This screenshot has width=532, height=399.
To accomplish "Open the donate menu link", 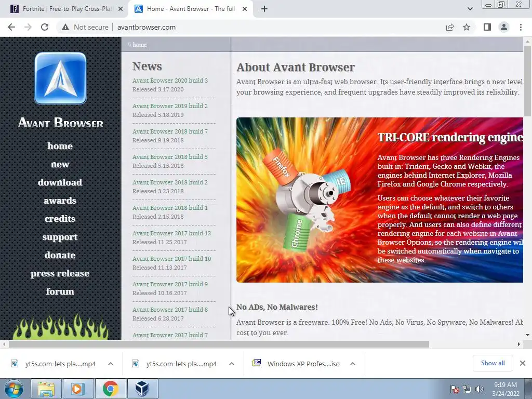I will click(x=60, y=255).
